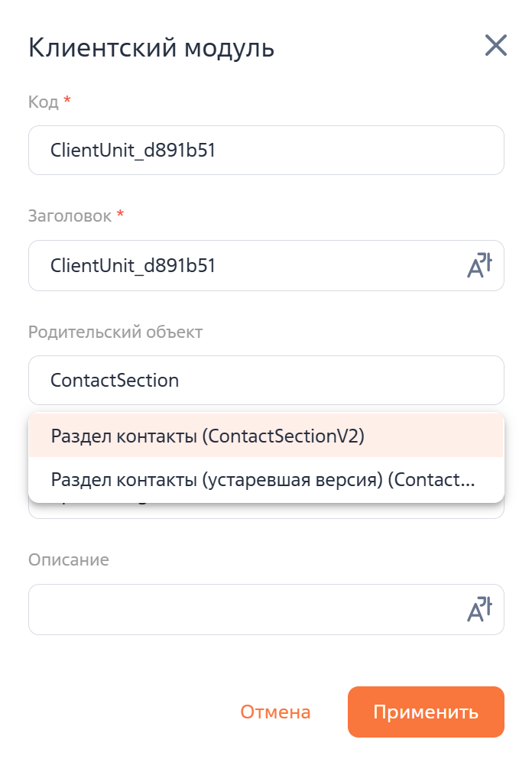Click the Код input field
The image size is (532, 775).
[x=265, y=151]
